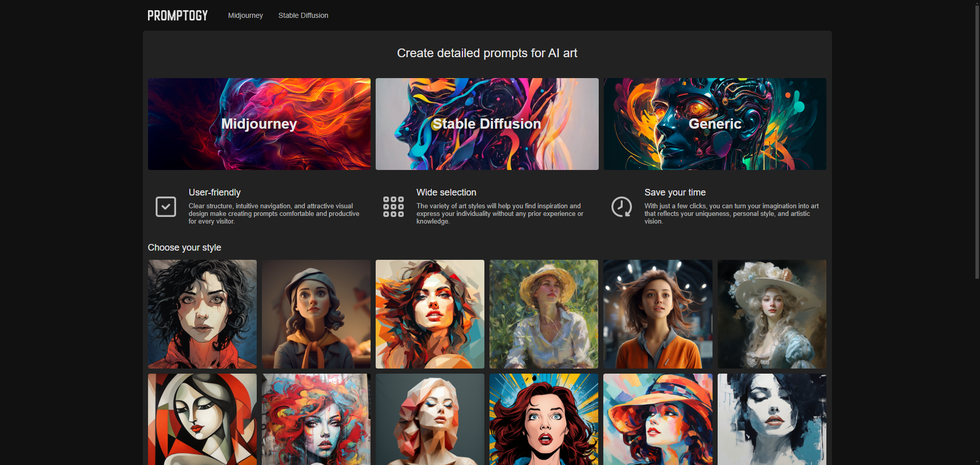Choose the classical painting with white hat style
Image resolution: width=980 pixels, height=465 pixels.
pyautogui.click(x=772, y=314)
